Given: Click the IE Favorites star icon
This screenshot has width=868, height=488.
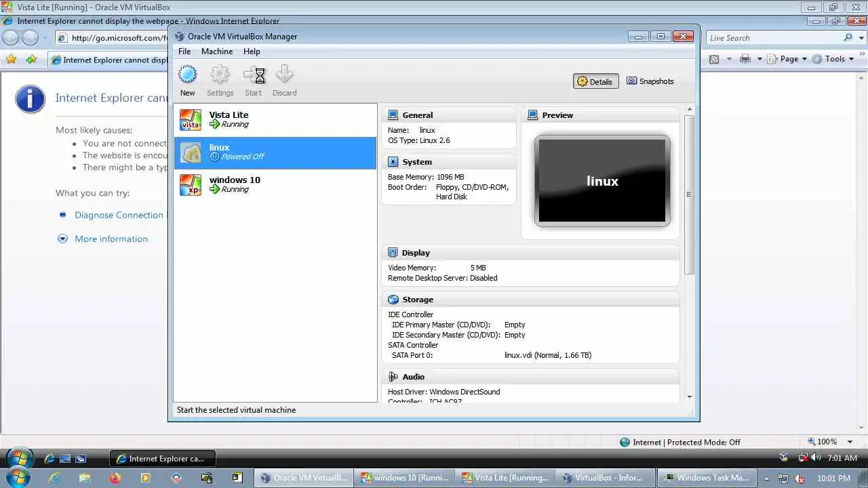Looking at the screenshot, I should pos(11,60).
